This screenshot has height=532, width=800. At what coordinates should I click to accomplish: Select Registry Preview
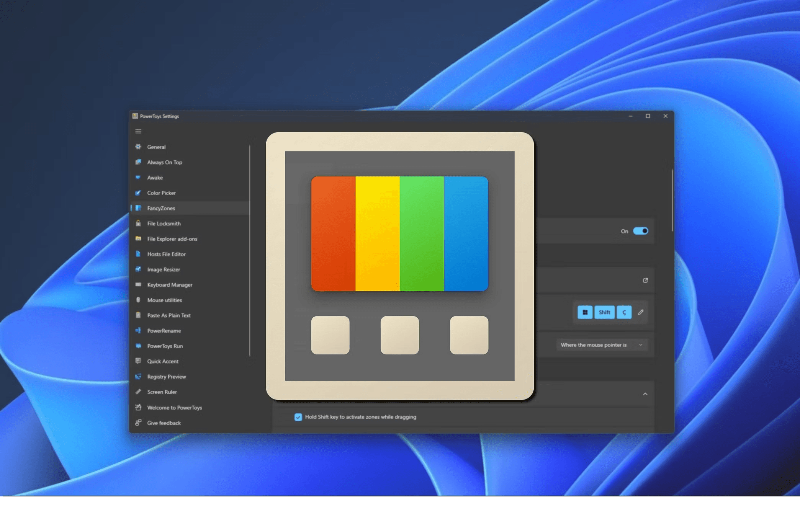pos(190,376)
